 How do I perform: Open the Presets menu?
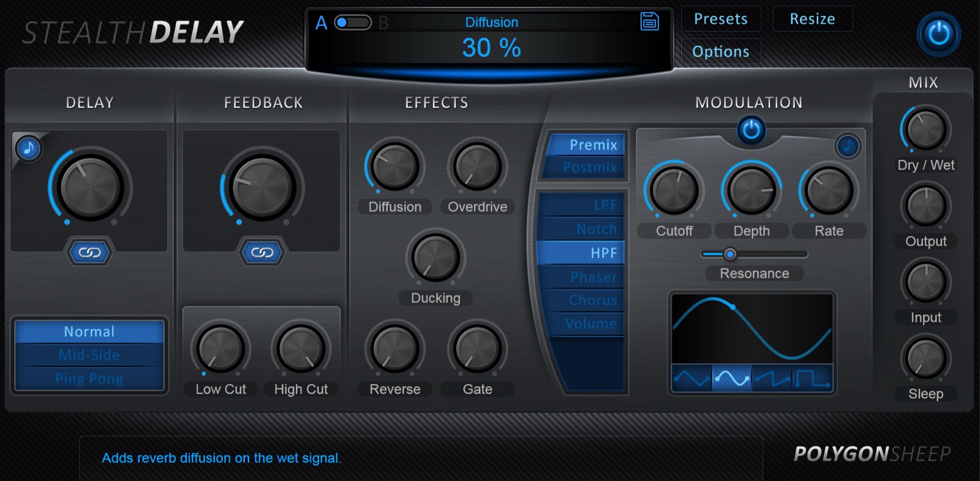[721, 19]
